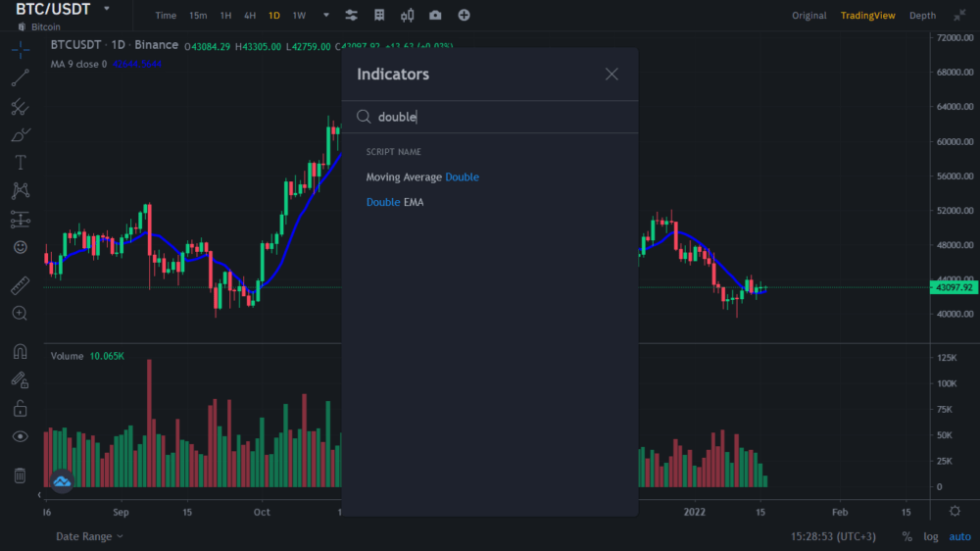Select Moving Average Double indicator
Viewport: 980px width, 551px height.
(422, 177)
